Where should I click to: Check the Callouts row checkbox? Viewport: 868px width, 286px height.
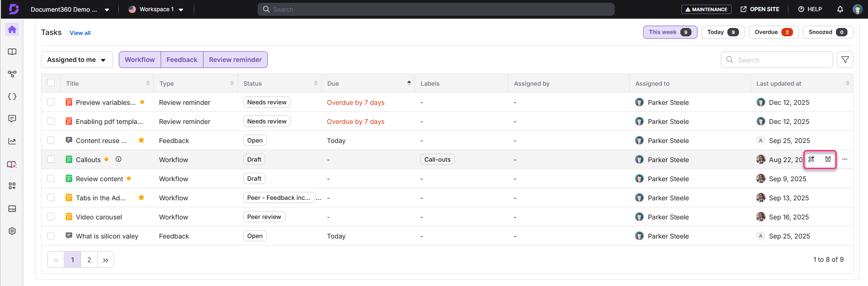51,159
